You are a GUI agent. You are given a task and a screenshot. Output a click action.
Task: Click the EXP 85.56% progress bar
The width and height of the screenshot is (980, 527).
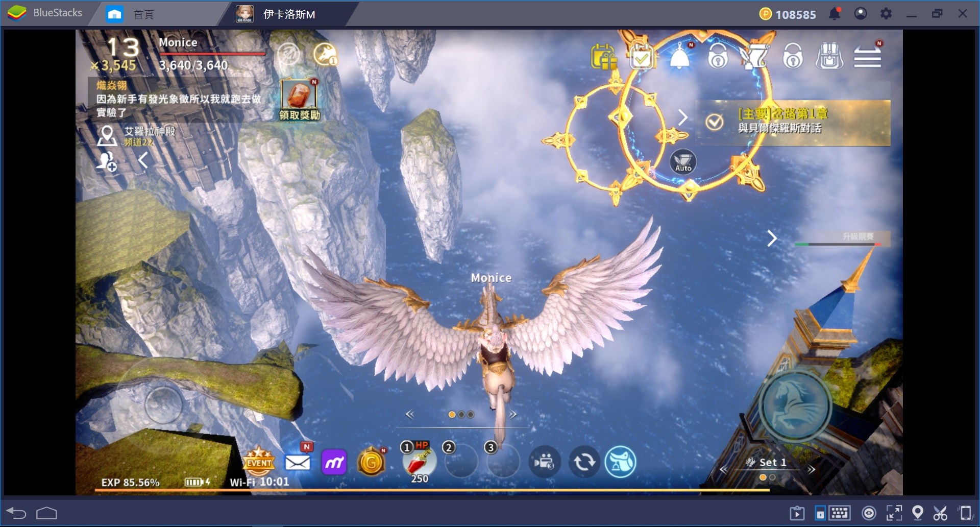pos(432,490)
